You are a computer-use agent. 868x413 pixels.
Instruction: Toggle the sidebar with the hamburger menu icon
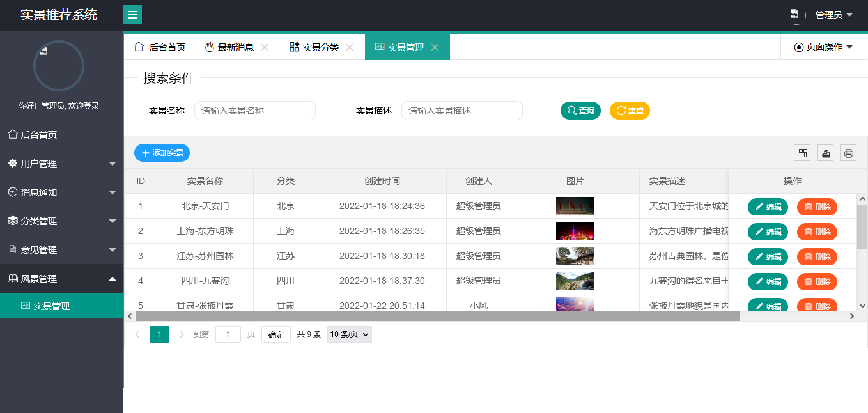[132, 15]
